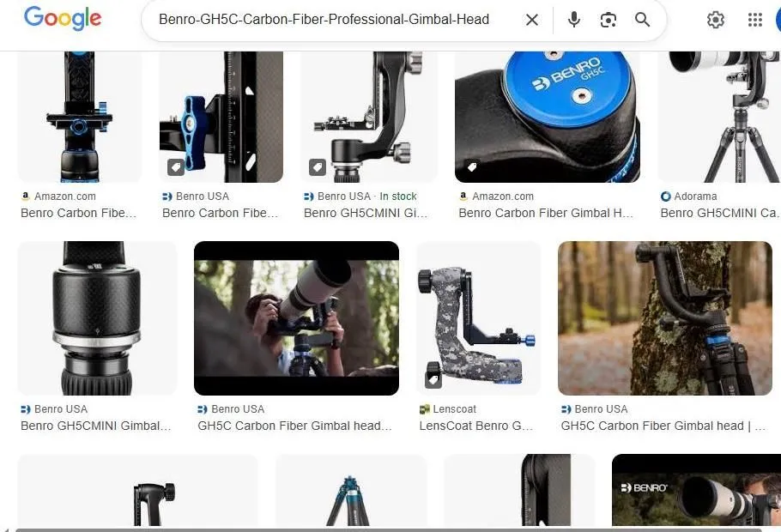This screenshot has height=532, width=781.
Task: Open the Benro GH5CMINI carbon base image
Action: coord(97,318)
